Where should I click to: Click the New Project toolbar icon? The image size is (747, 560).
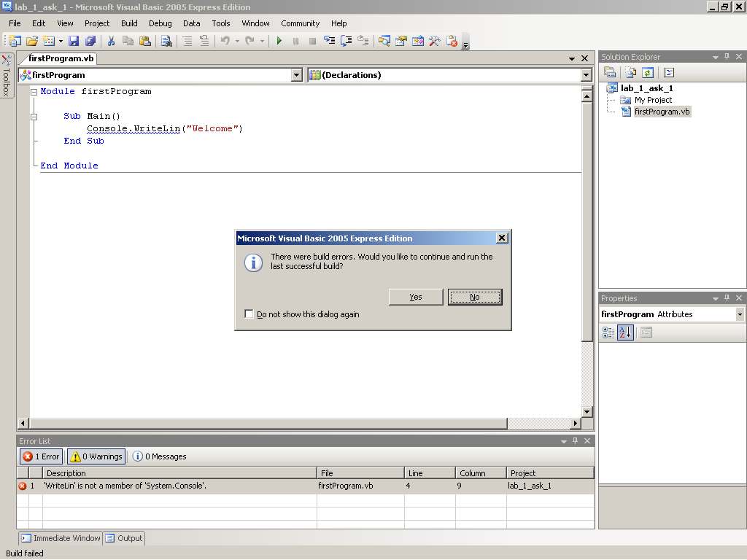[15, 41]
